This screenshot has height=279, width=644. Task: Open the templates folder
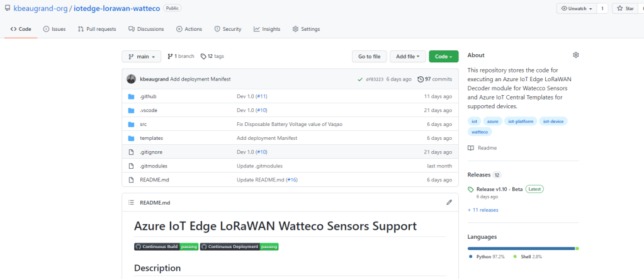tap(151, 138)
